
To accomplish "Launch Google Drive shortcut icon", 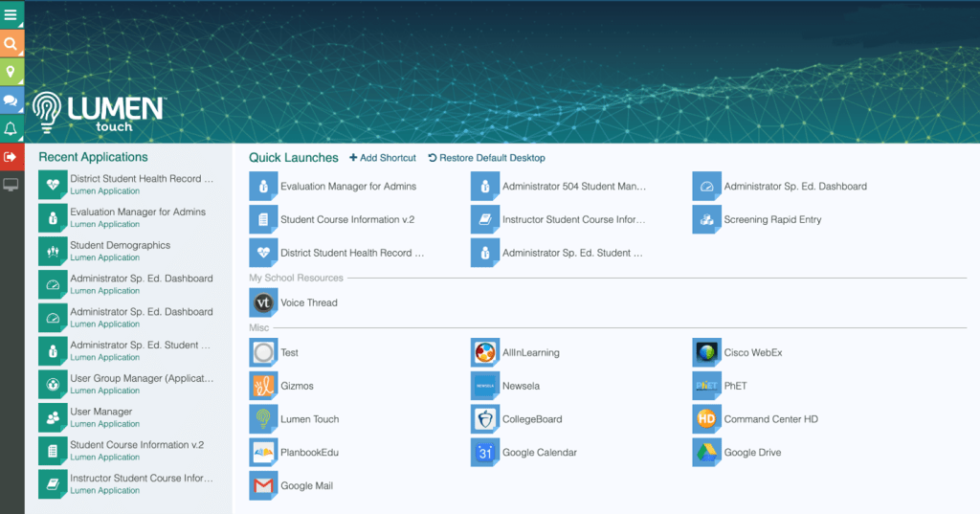I will (x=706, y=453).
